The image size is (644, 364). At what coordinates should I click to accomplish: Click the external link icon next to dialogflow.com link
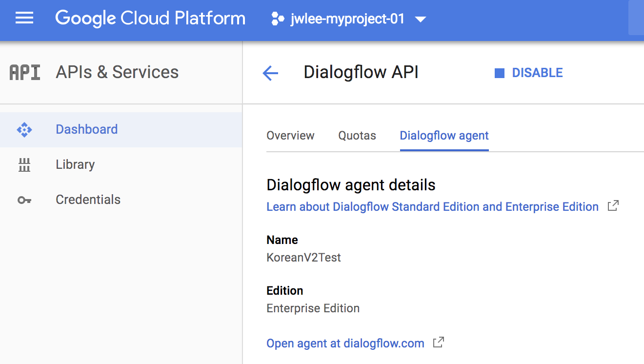pyautogui.click(x=438, y=343)
